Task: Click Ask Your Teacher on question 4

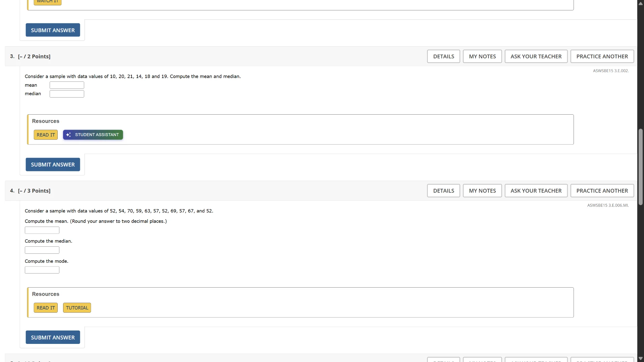Action: pyautogui.click(x=536, y=191)
